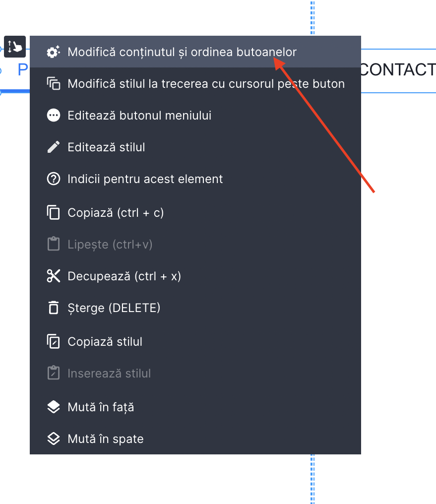Screen dimensions: 436x504
Task: Select "Inserează stilul" menu entry
Action: pos(109,374)
